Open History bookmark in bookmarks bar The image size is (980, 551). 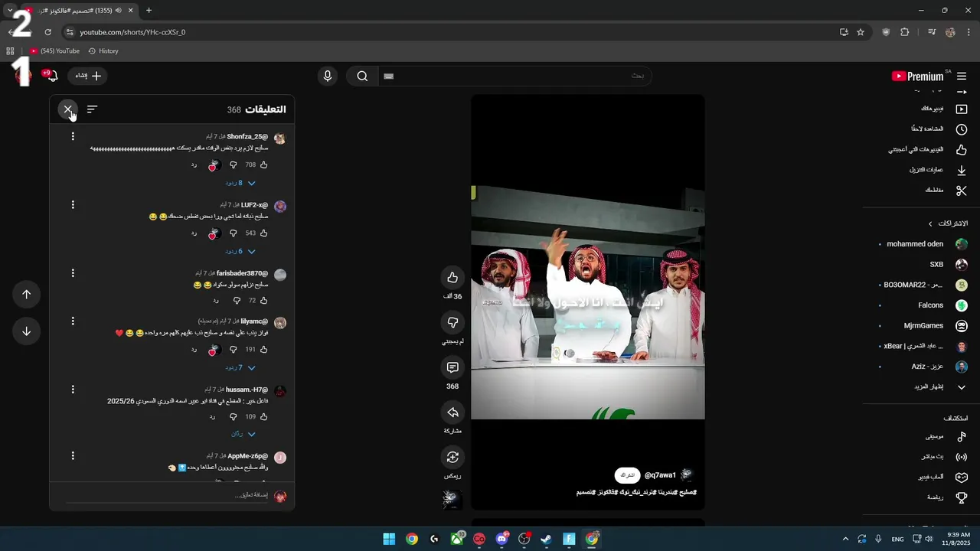point(103,51)
